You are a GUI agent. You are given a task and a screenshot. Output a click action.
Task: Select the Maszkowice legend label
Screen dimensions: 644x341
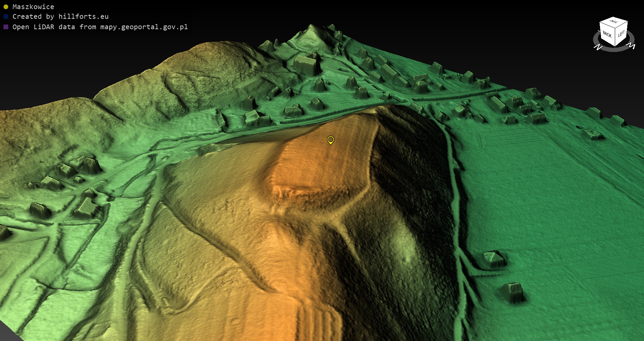click(33, 7)
